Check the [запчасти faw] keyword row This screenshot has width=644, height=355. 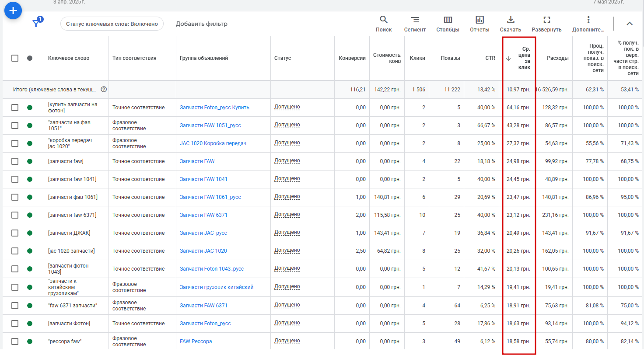coord(15,161)
